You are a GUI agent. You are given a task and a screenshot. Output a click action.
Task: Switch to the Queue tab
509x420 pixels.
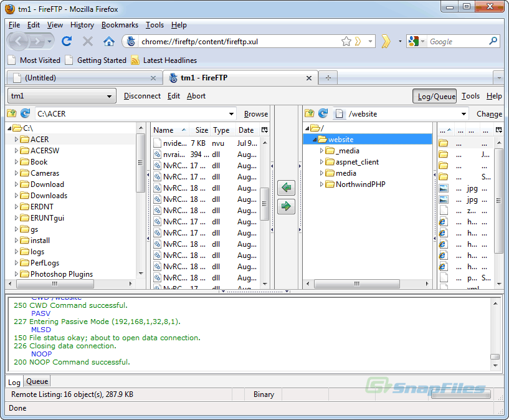click(37, 381)
